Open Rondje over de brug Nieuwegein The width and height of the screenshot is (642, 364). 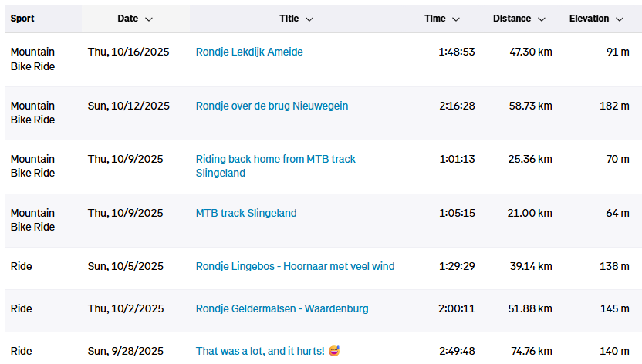pyautogui.click(x=272, y=106)
